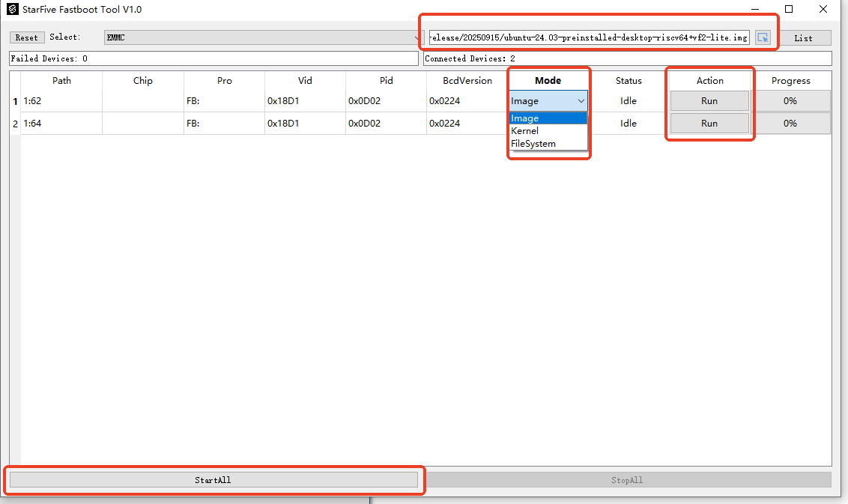Click the image file path field

[588, 37]
